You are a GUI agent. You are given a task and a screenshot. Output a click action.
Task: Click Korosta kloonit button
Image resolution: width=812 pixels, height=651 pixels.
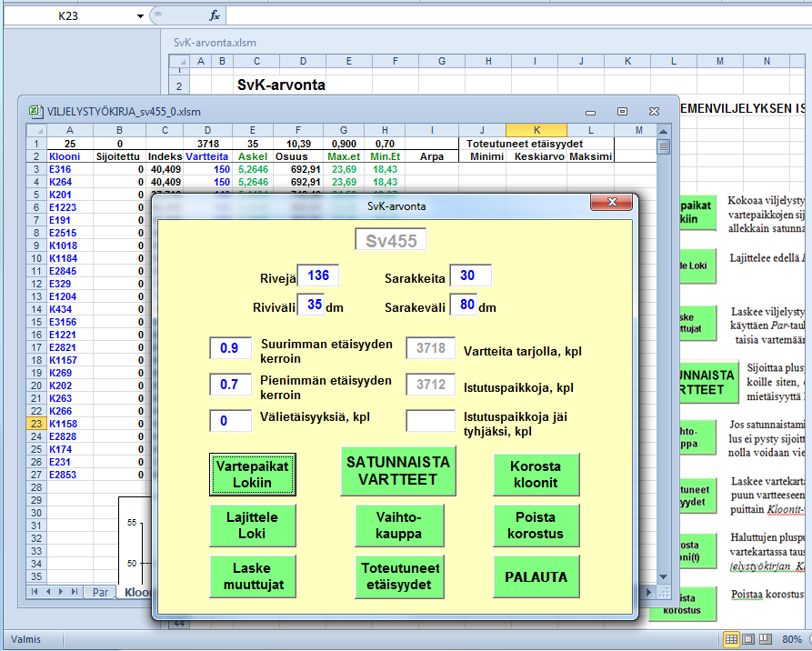[536, 475]
